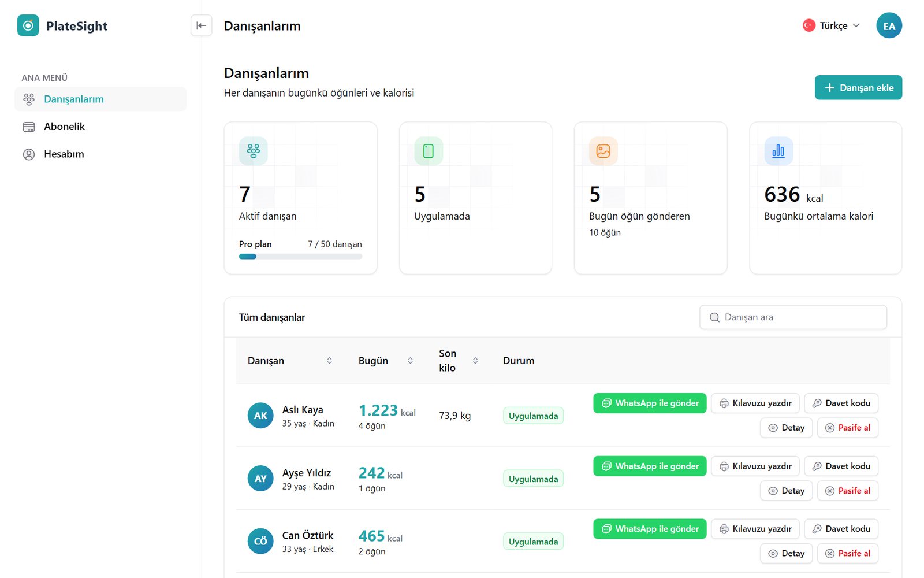Click the PlateSight logo icon
The width and height of the screenshot is (924, 578).
coord(28,25)
